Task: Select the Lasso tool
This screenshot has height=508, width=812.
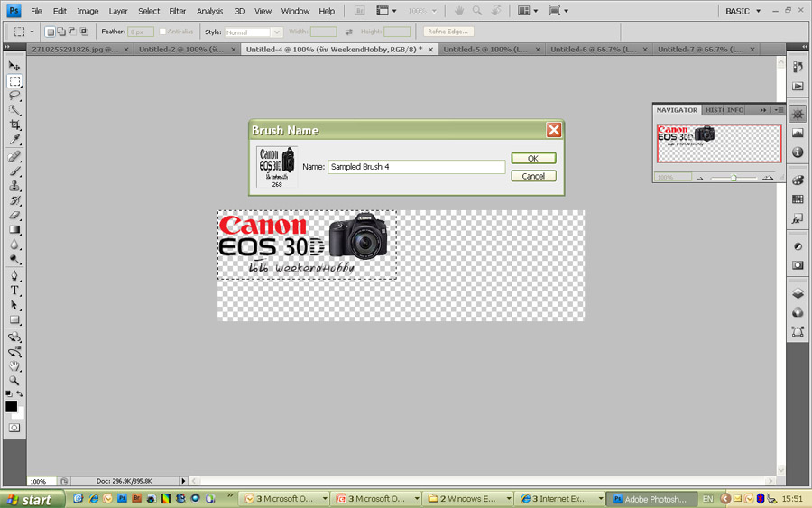Action: (14, 96)
